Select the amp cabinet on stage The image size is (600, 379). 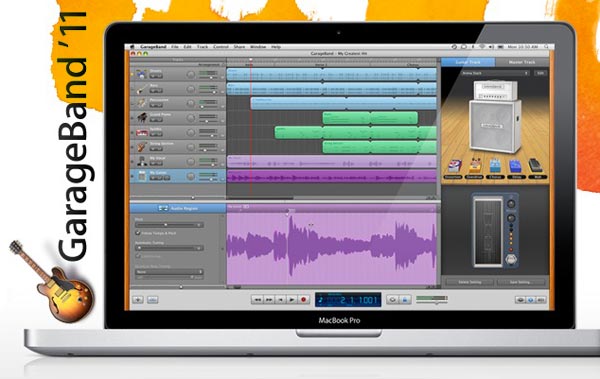[495, 125]
